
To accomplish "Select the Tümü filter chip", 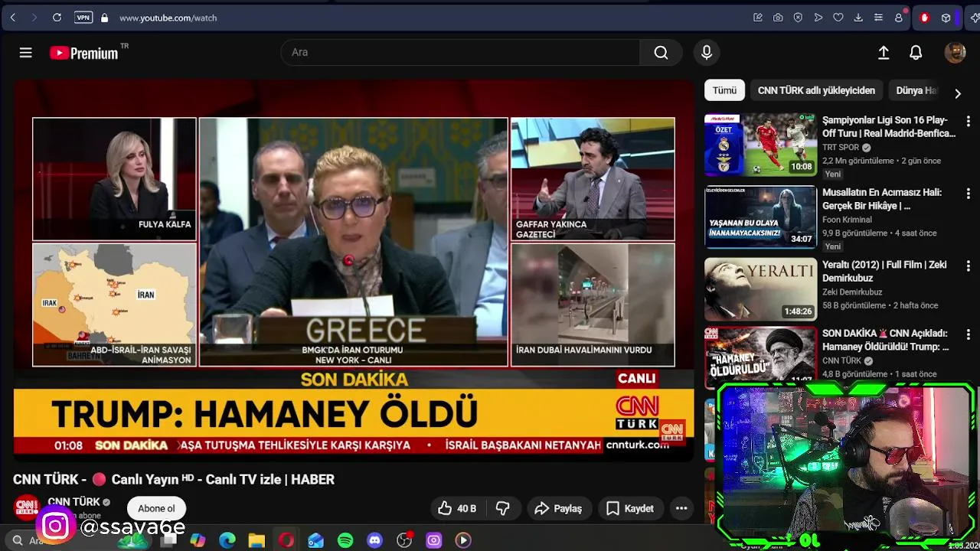I will click(724, 90).
